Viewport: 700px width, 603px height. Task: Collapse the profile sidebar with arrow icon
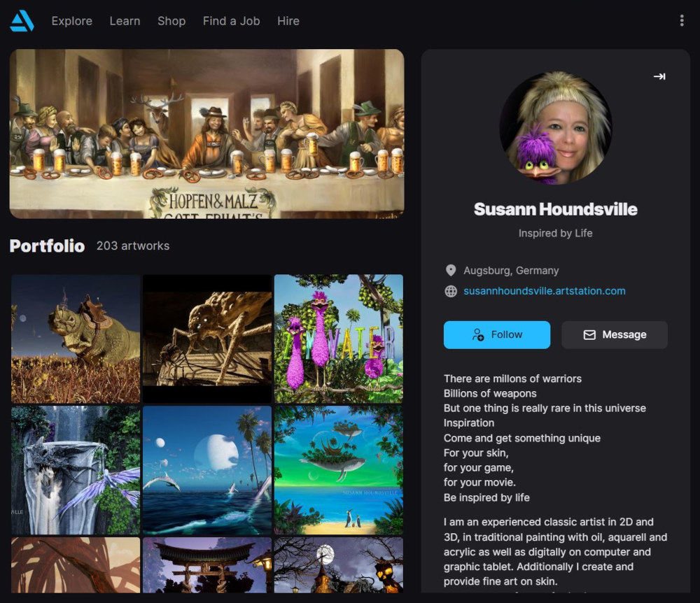tap(659, 77)
